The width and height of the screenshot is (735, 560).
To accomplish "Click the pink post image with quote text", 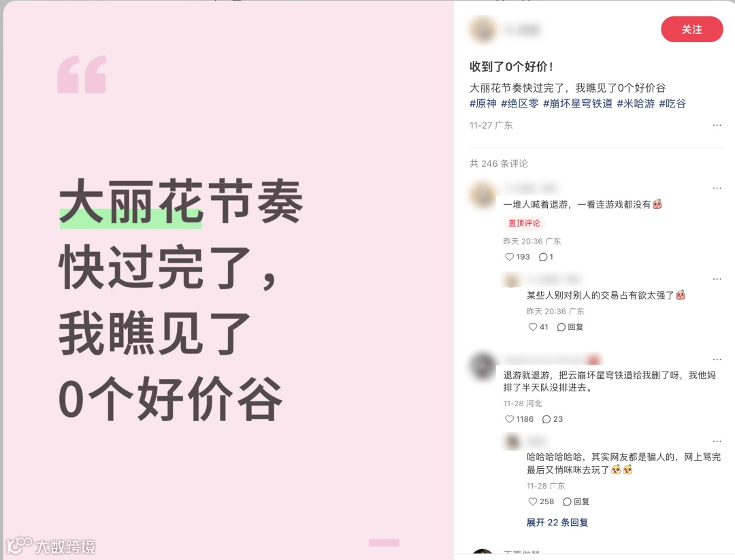I will pyautogui.click(x=228, y=280).
